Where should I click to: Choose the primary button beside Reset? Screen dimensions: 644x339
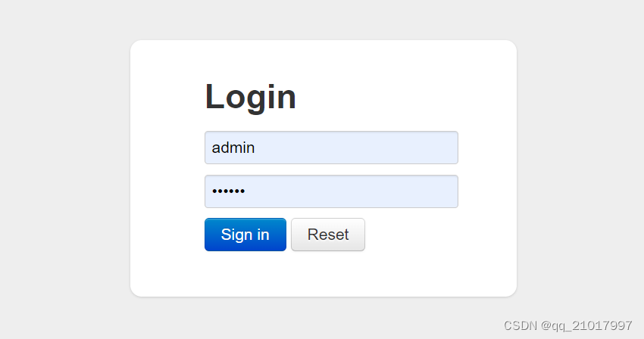click(x=245, y=235)
